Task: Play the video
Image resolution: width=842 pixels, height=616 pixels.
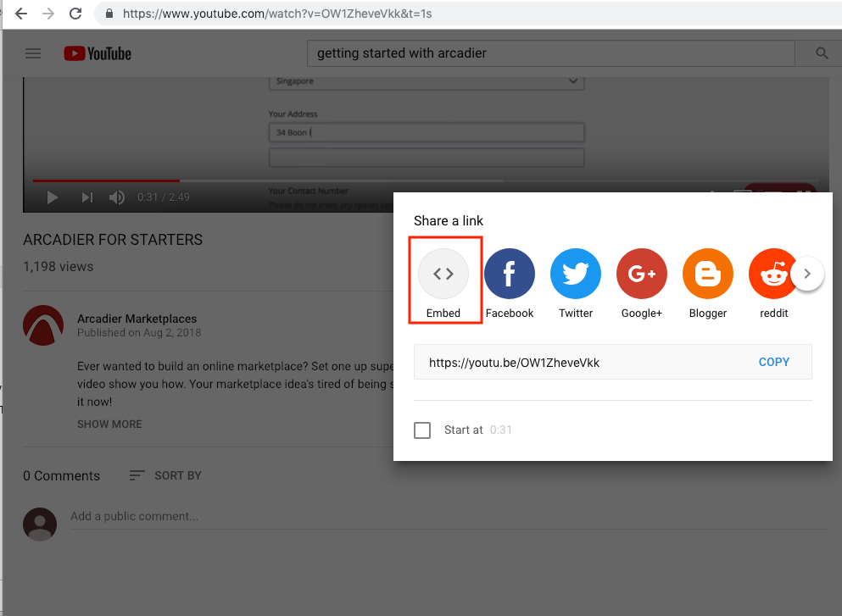Action: 52,197
